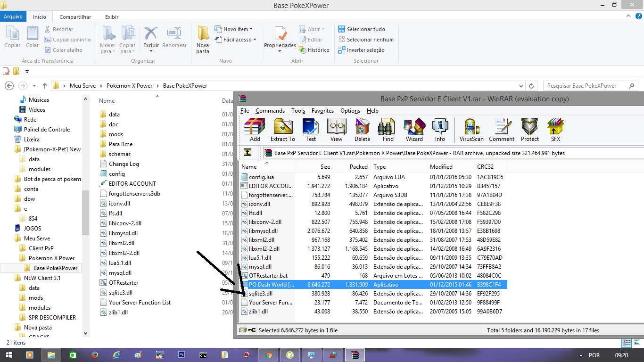
Task: Click Selecionar tudo in the ribbon
Action: point(361,29)
